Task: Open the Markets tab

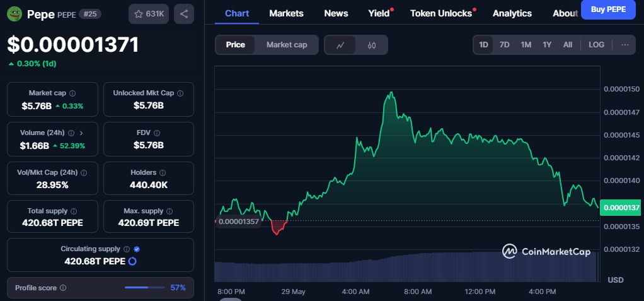Action: 286,14
